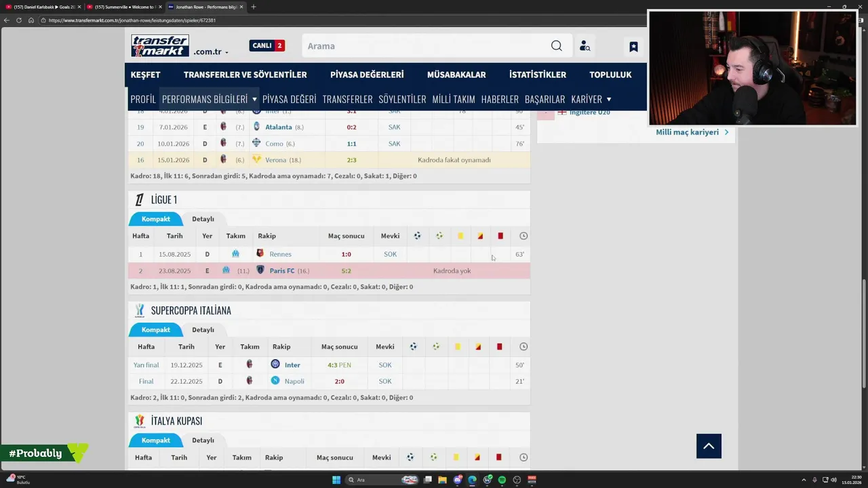Open the İSTATİSTİKLER menu
868x488 pixels.
(538, 75)
